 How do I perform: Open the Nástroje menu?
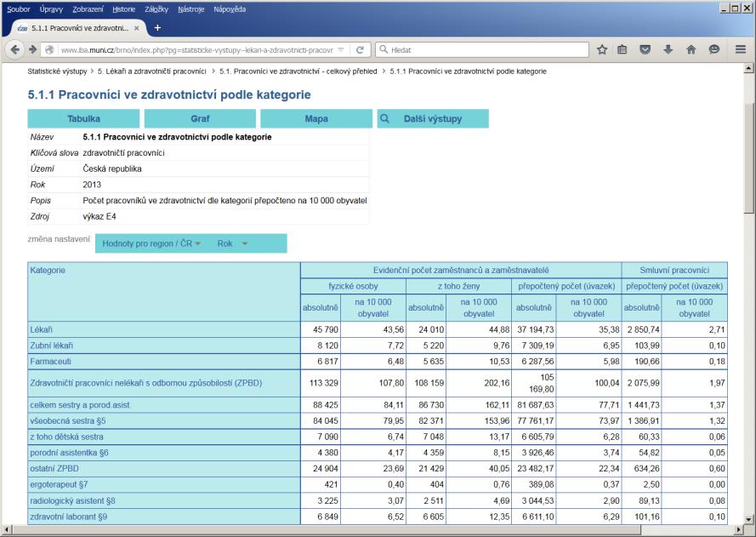click(x=191, y=9)
